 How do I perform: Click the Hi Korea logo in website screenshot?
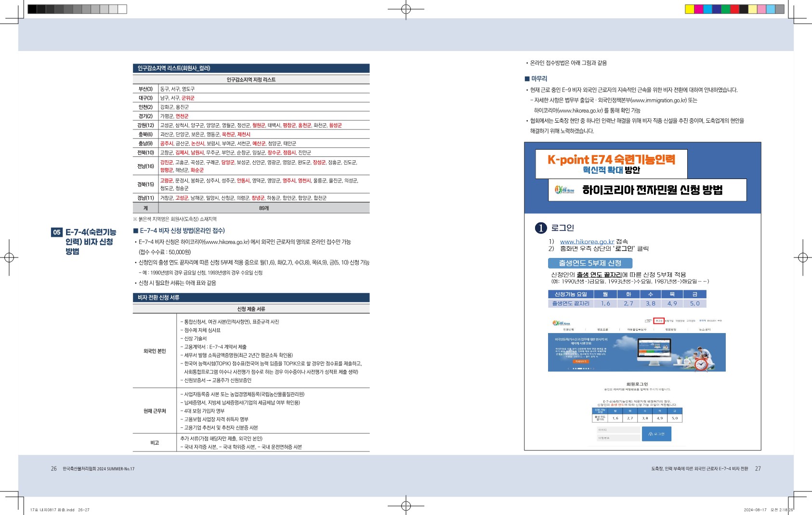click(561, 323)
